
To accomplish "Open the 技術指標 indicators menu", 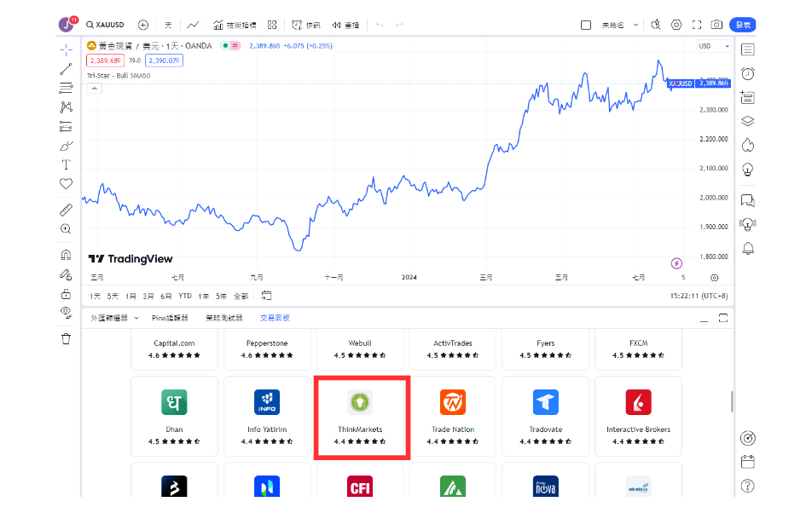I will (235, 25).
